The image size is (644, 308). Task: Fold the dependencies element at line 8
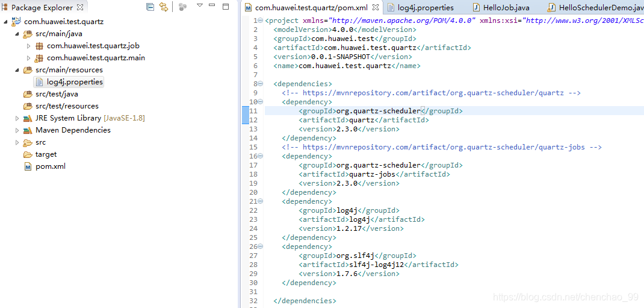click(261, 84)
